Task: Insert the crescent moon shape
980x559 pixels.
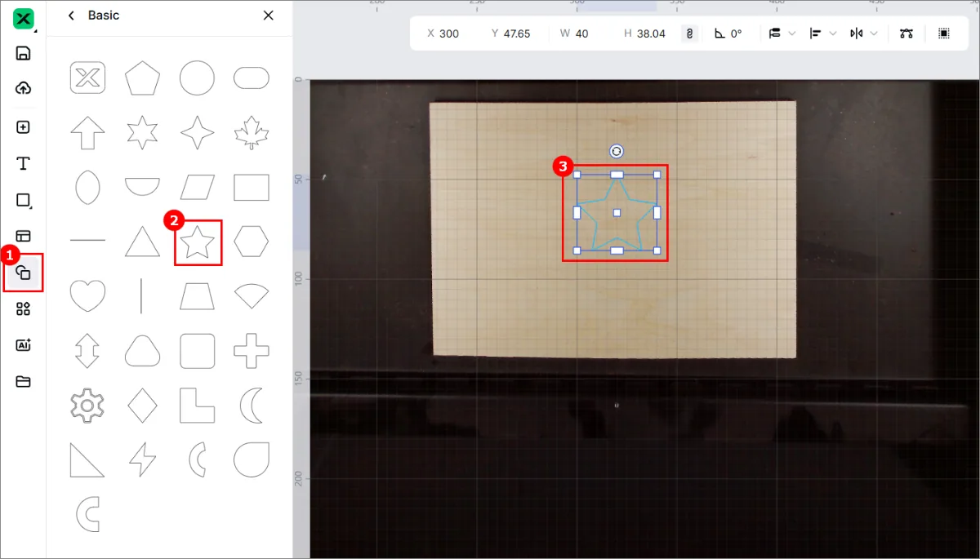Action: [x=252, y=405]
